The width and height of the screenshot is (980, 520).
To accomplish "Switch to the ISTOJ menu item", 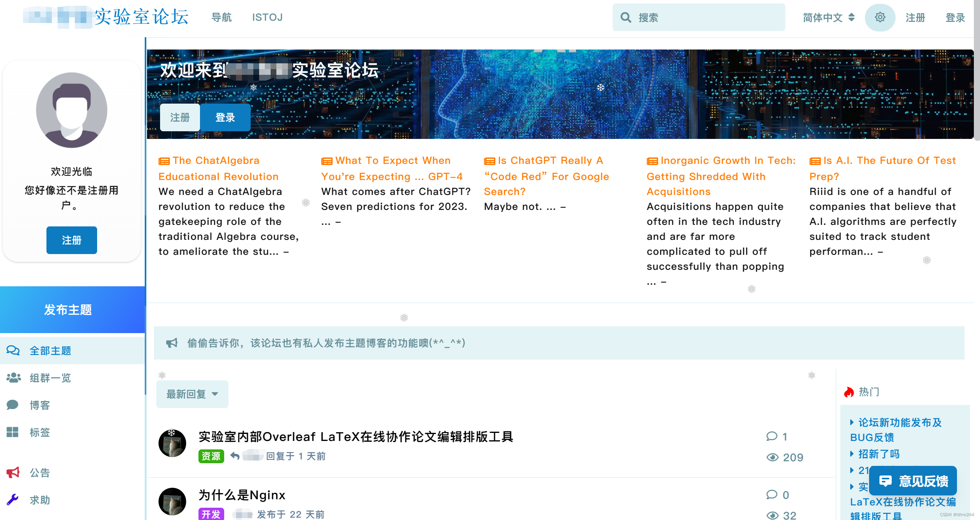I will point(268,17).
